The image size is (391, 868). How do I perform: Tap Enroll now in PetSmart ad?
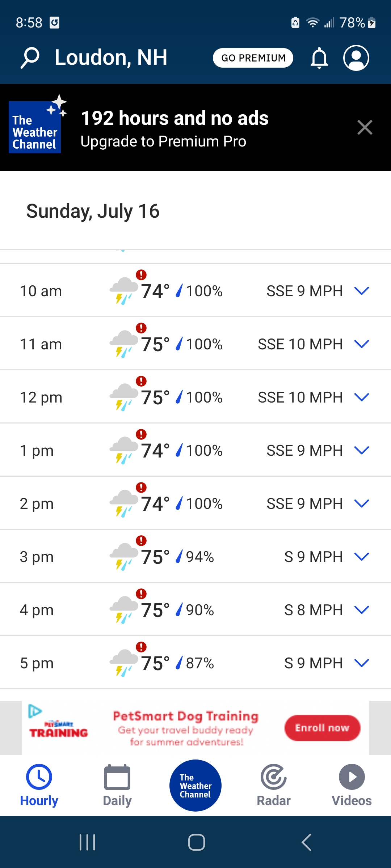pos(322,728)
